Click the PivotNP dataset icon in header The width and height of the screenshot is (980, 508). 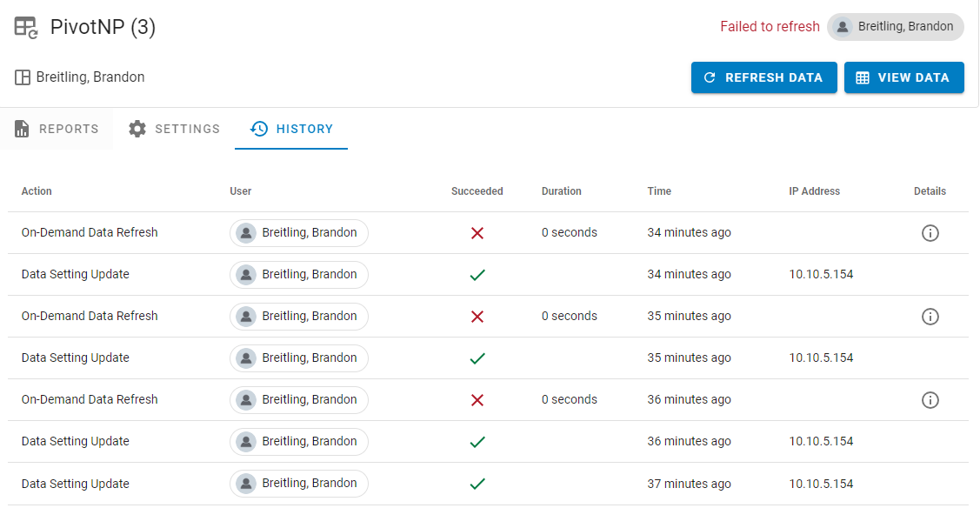point(26,28)
